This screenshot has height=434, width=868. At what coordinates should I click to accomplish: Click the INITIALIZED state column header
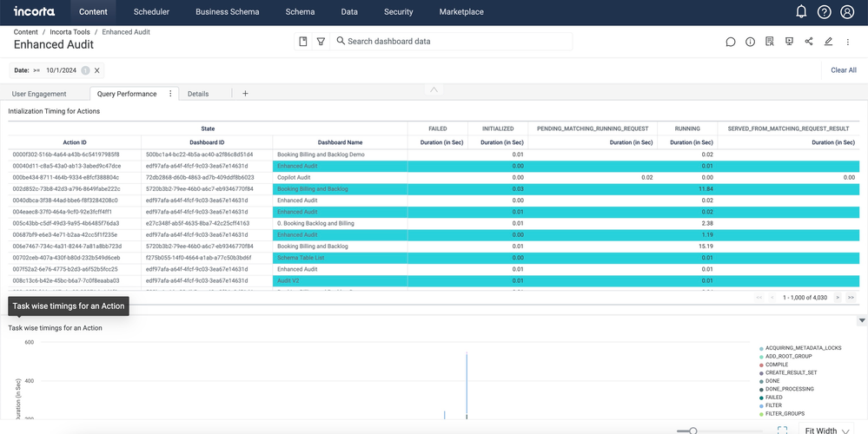tap(498, 128)
